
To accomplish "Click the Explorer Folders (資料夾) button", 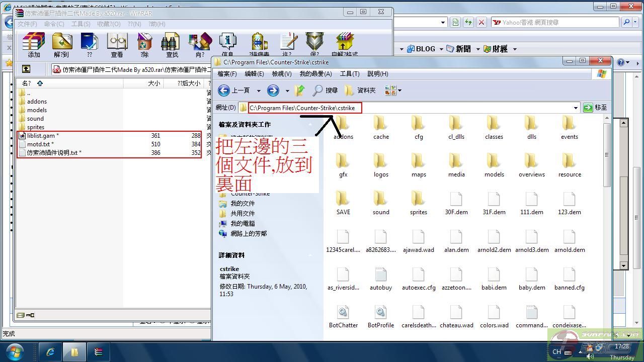I will tap(360, 90).
